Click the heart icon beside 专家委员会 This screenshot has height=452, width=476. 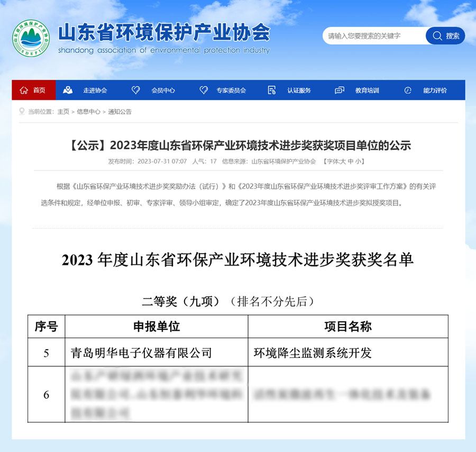pos(204,91)
